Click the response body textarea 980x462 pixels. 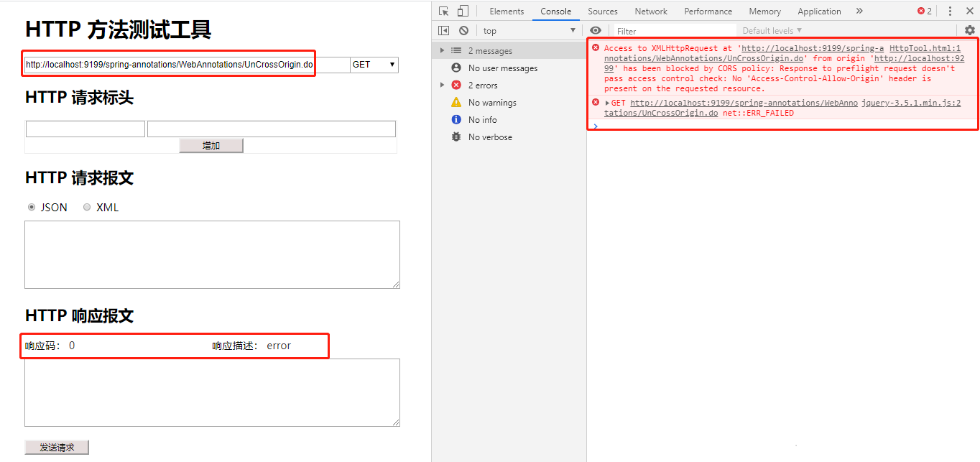point(212,392)
